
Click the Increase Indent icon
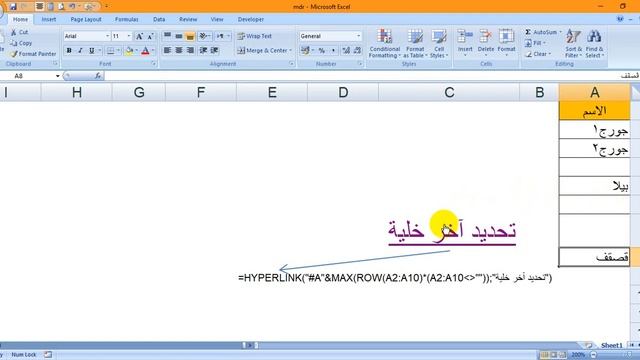click(x=215, y=51)
